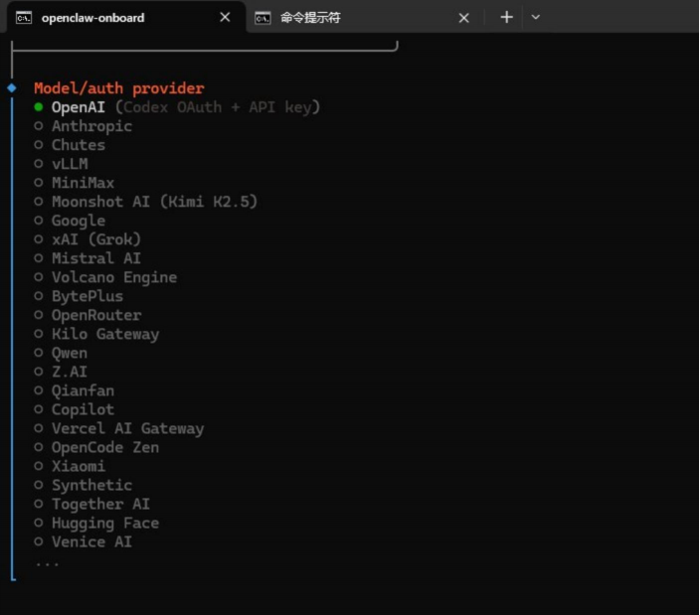The width and height of the screenshot is (700, 615).
Task: Choose the OpenRouter provider option
Action: click(x=39, y=315)
